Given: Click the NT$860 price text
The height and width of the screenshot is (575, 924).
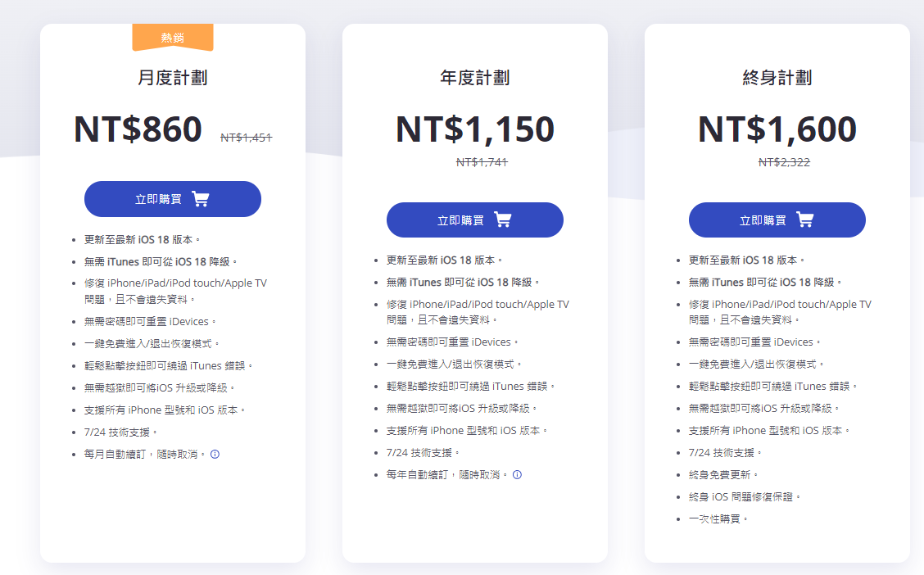Looking at the screenshot, I should [x=138, y=129].
